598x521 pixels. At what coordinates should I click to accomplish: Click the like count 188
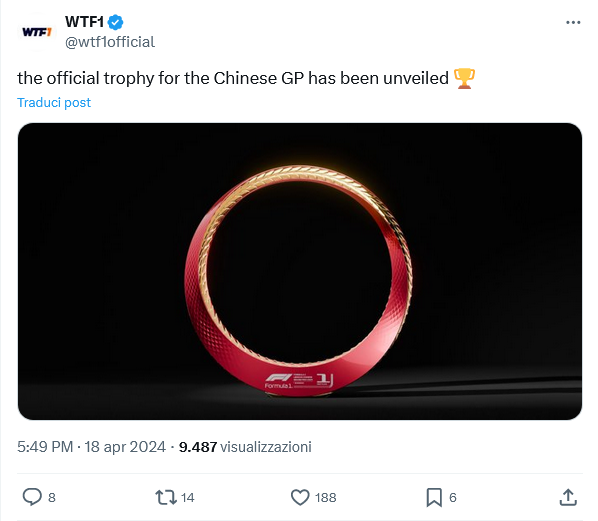pyautogui.click(x=326, y=497)
